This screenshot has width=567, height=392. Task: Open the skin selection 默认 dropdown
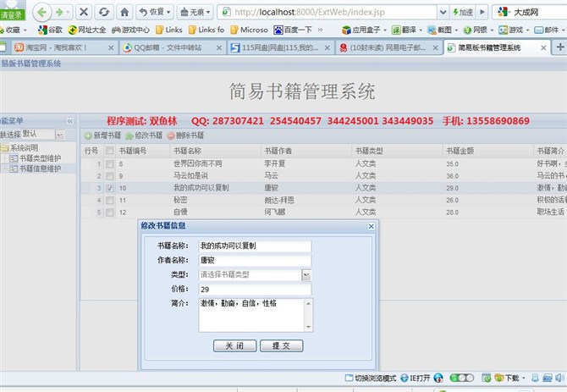click(60, 135)
